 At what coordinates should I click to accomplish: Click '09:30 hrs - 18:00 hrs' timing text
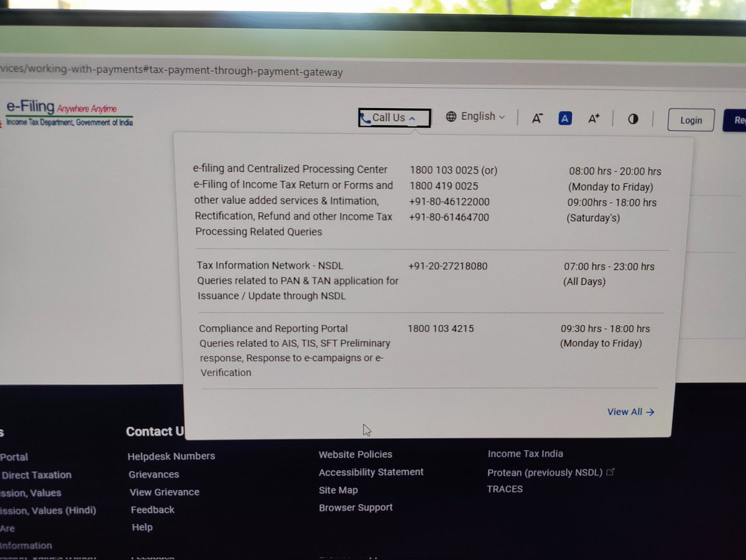pyautogui.click(x=605, y=328)
